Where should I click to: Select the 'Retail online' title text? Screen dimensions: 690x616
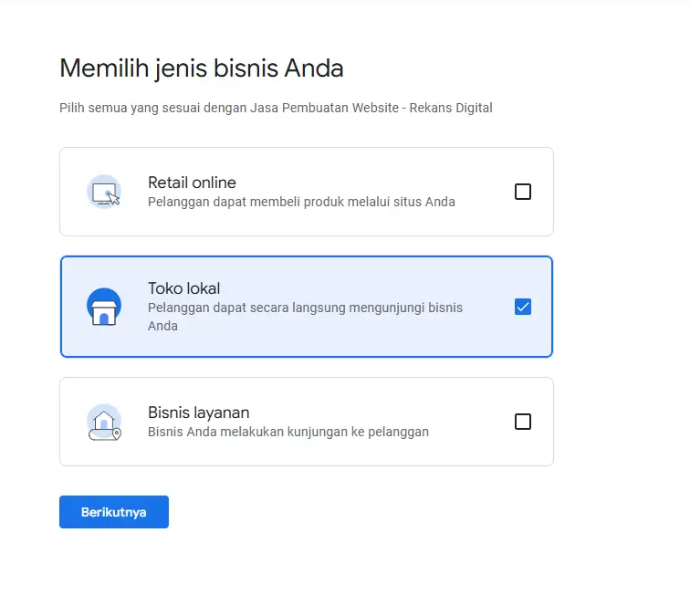point(192,183)
